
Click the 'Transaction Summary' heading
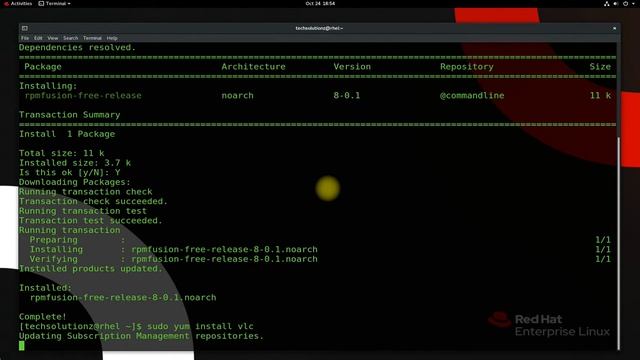[x=70, y=115]
